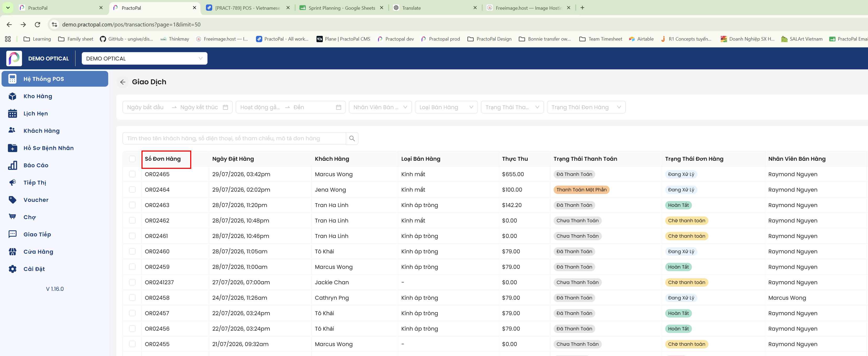Image resolution: width=868 pixels, height=356 pixels.
Task: Click the PractoPal logo in header
Action: pos(14,58)
